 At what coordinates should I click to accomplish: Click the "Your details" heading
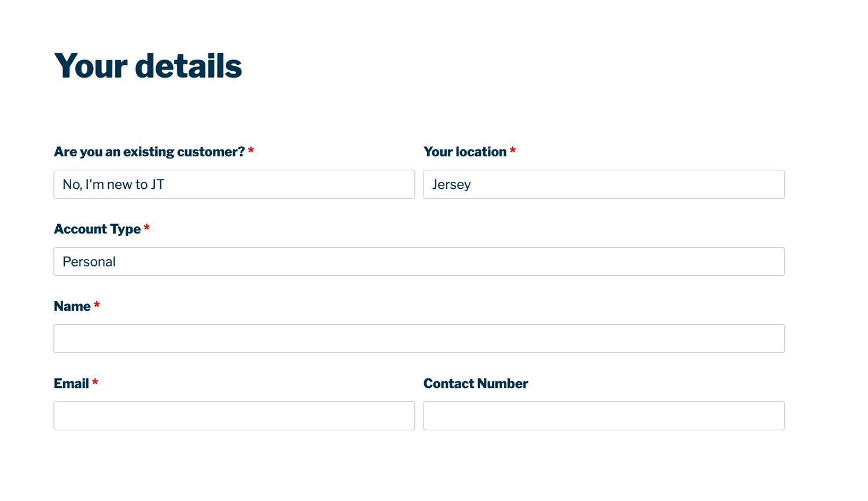click(148, 66)
